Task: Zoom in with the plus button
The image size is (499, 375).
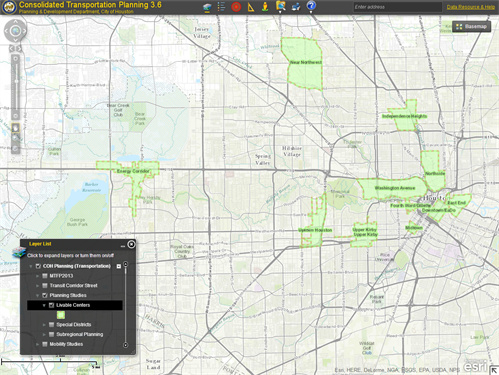Action: coord(16,59)
